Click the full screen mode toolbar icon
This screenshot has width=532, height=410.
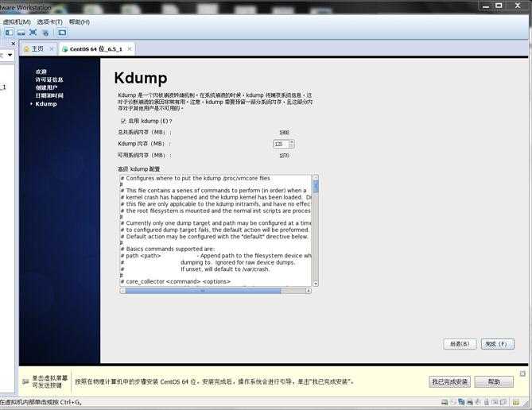(33, 33)
